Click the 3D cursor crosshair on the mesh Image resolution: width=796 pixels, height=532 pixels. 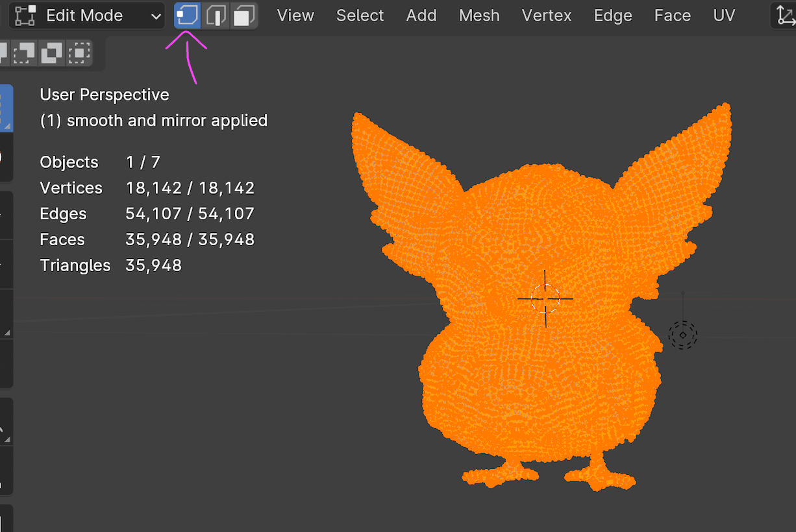pyautogui.click(x=545, y=298)
